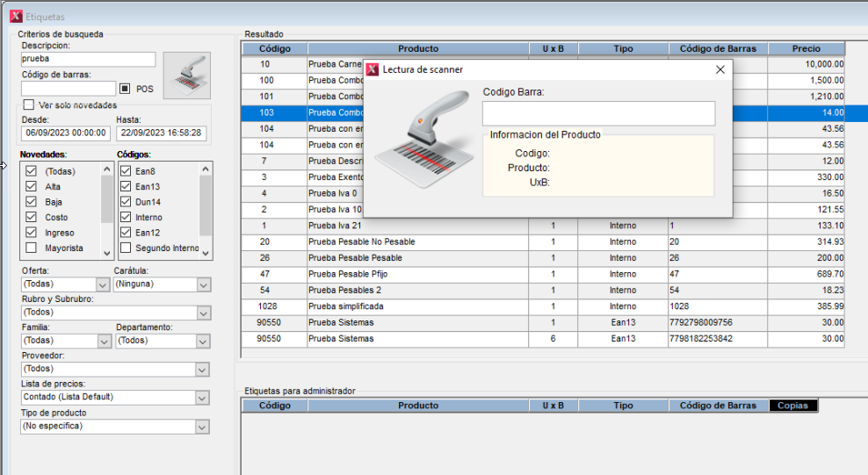Click the red X icon in the Etiquetas title bar

pos(15,17)
